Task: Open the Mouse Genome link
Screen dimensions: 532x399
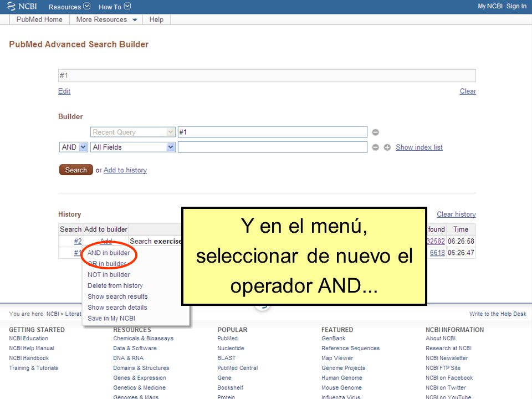Action: (x=341, y=387)
